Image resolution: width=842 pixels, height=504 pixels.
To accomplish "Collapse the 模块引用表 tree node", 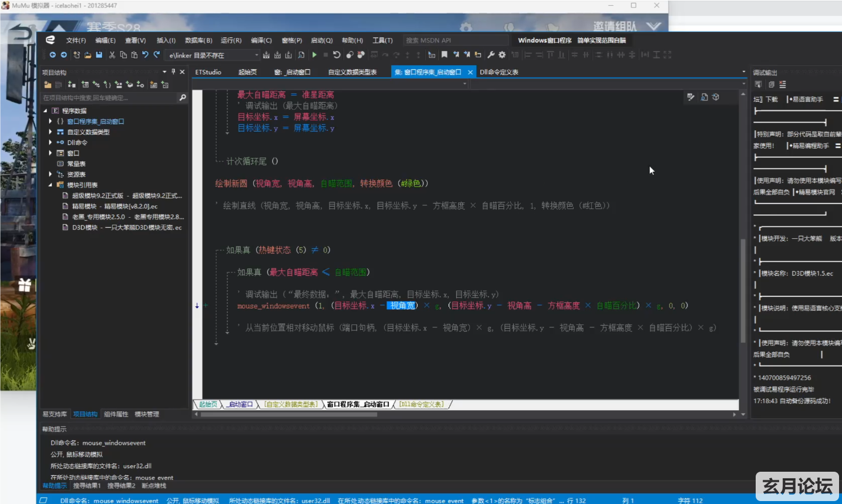I will (x=50, y=184).
